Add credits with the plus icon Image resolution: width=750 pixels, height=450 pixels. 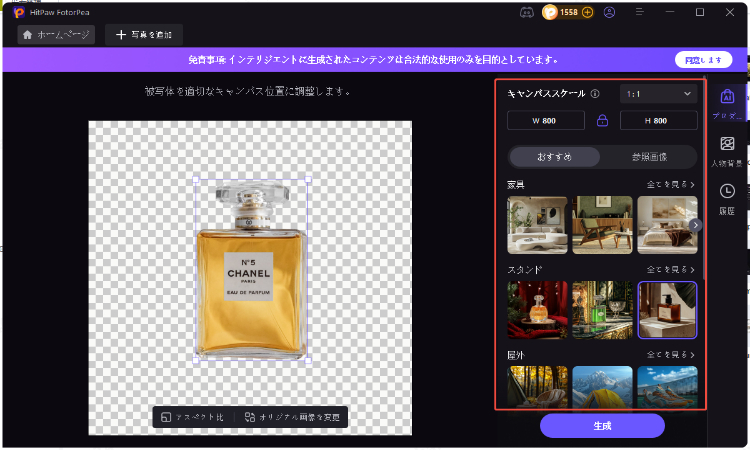[587, 12]
